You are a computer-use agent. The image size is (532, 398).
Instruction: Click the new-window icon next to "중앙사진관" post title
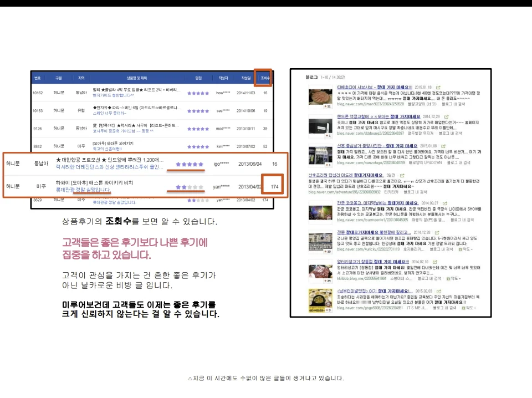pyautogui.click(x=443, y=145)
